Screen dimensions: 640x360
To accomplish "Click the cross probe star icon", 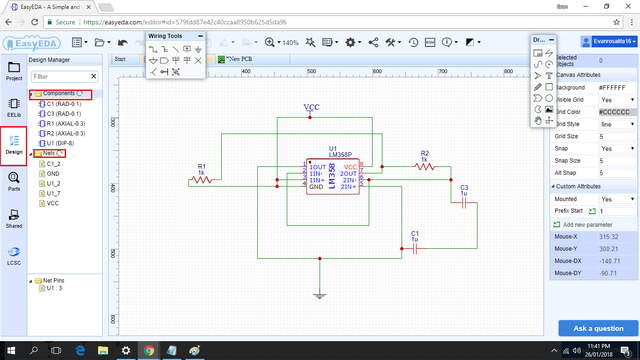I will coord(310,42).
